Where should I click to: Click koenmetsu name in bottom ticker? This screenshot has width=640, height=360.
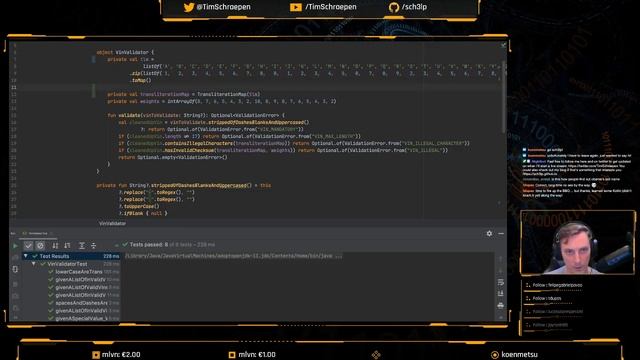tap(519, 355)
